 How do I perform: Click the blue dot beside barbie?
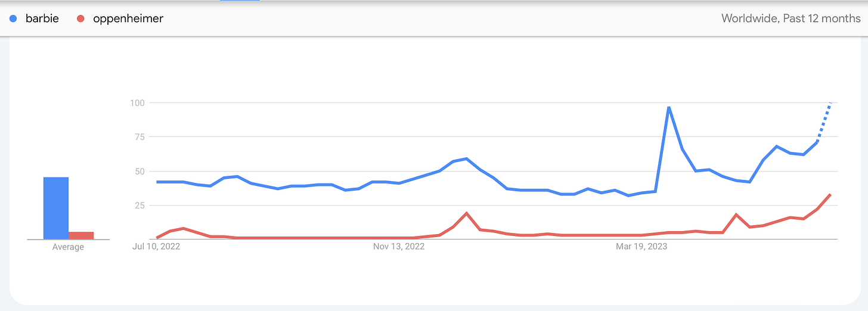tap(13, 18)
